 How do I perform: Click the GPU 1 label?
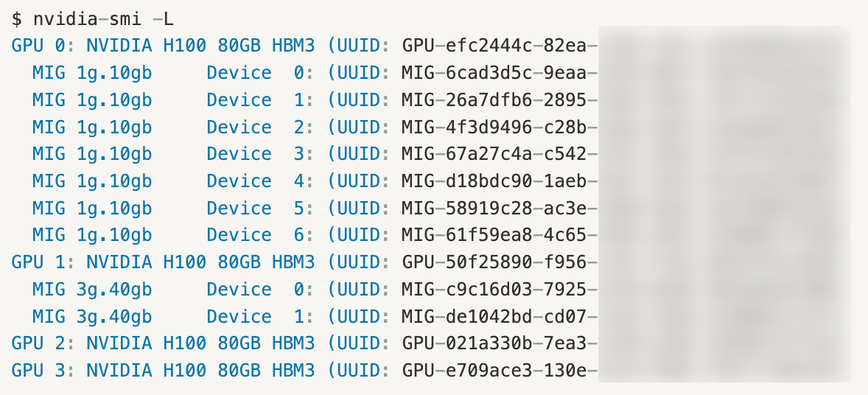point(38,262)
